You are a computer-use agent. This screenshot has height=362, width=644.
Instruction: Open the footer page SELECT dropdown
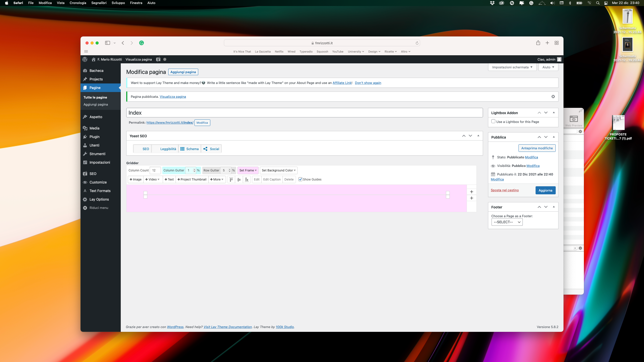click(507, 222)
